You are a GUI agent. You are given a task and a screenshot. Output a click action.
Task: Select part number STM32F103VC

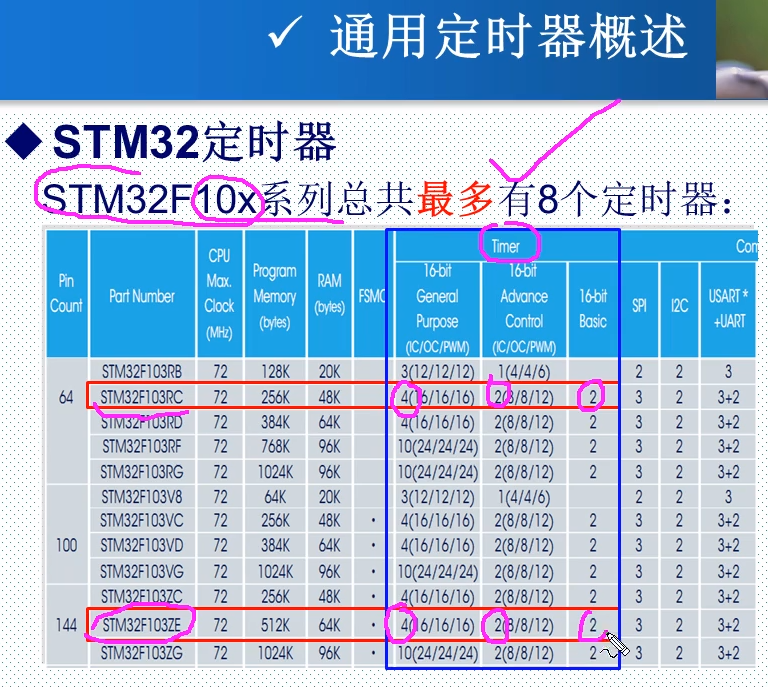pyautogui.click(x=142, y=520)
